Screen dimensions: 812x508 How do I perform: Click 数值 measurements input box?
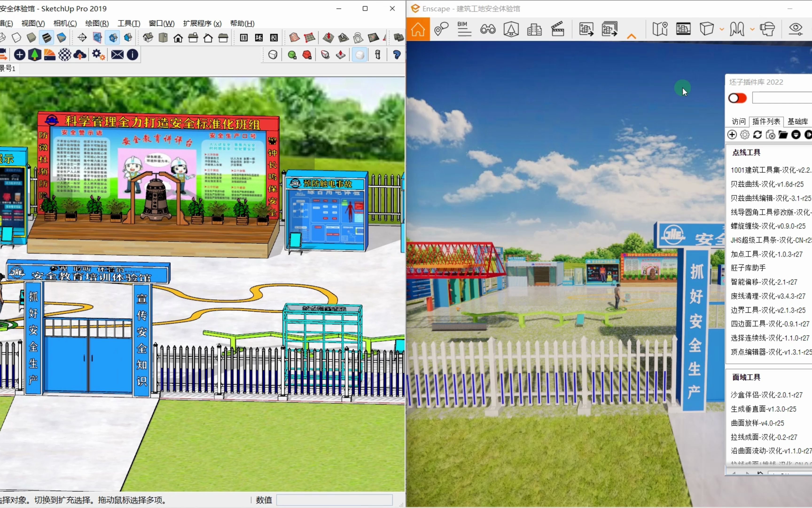click(x=334, y=500)
